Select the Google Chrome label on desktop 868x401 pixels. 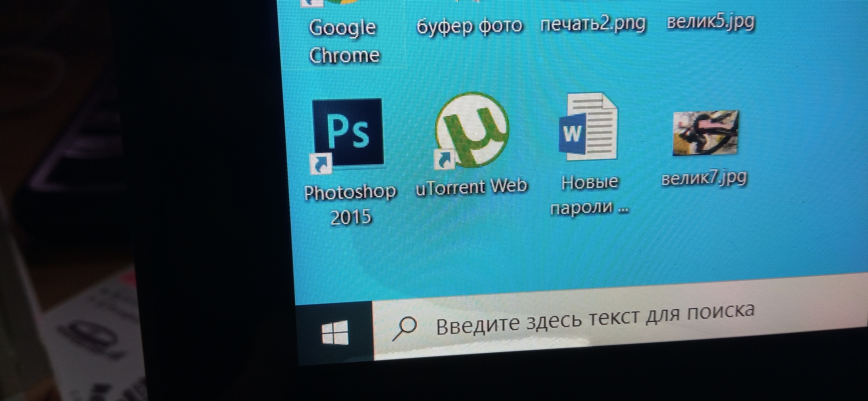(x=344, y=42)
